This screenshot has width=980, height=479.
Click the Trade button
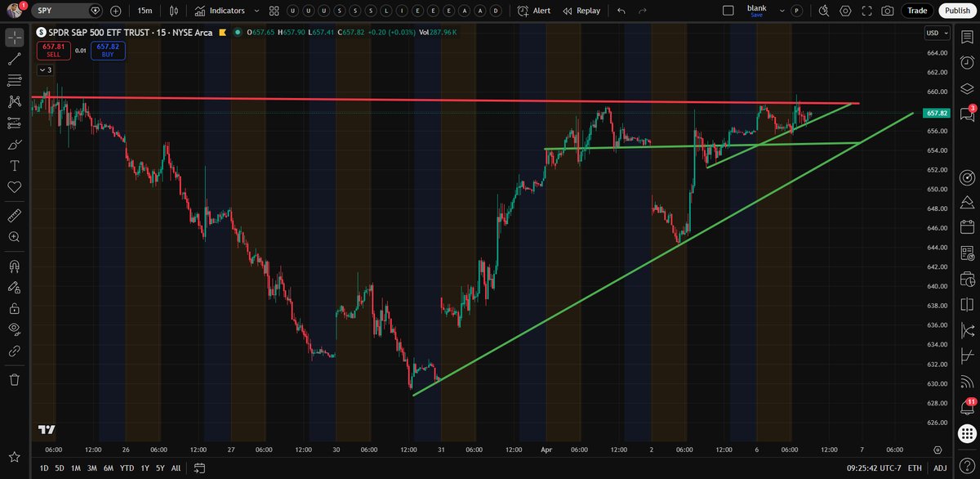[x=918, y=11]
